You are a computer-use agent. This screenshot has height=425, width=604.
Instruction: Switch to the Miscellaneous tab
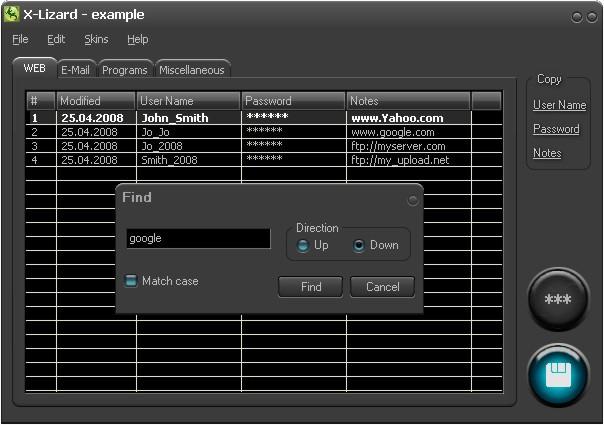[x=192, y=70]
